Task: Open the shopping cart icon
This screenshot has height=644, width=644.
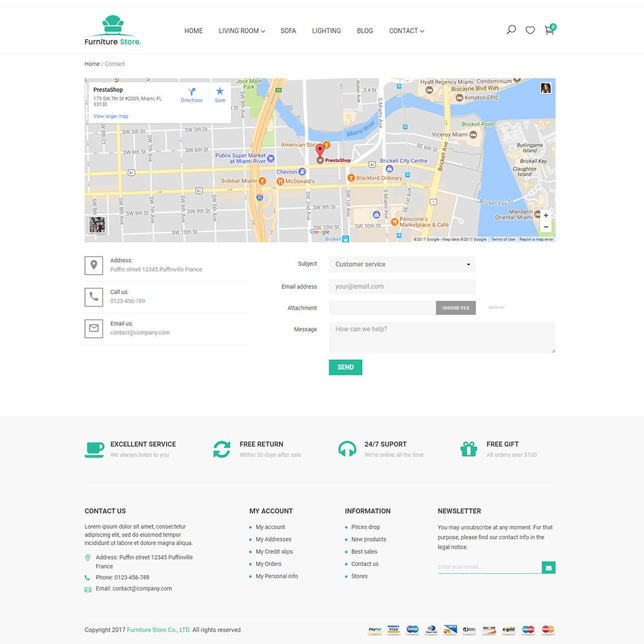Action: coord(549,30)
